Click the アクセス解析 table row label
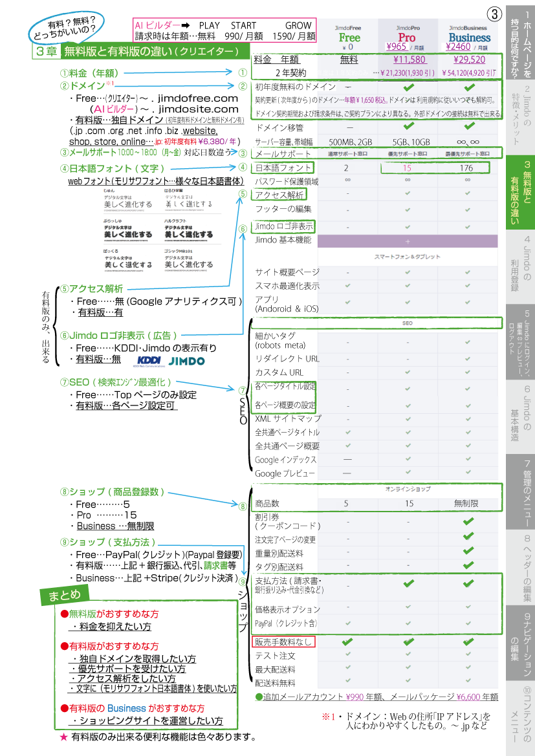Screen dimensions: 535x756 tap(279, 195)
